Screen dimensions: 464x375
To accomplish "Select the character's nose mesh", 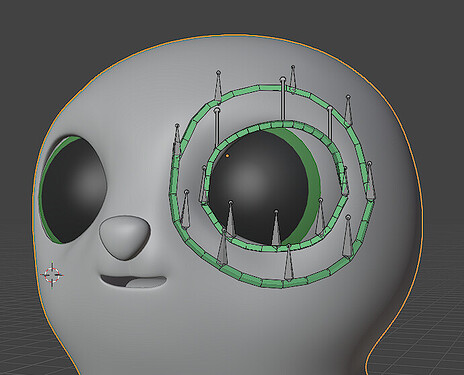I will [125, 237].
